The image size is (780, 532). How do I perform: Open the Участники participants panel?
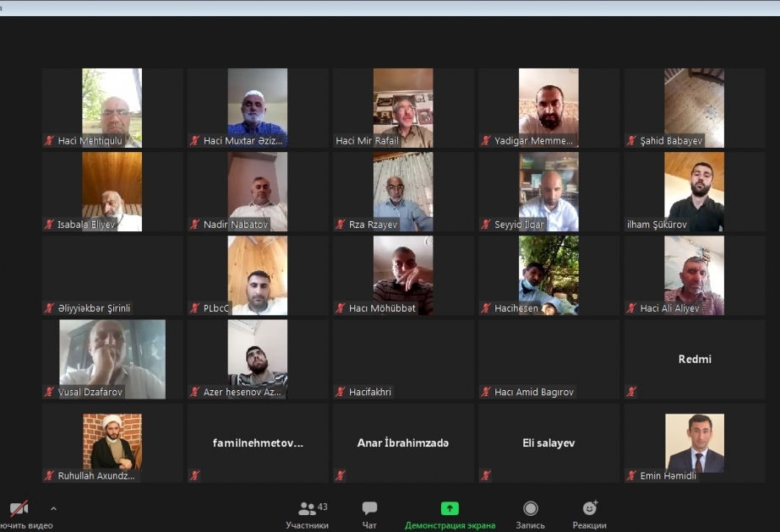click(x=307, y=515)
